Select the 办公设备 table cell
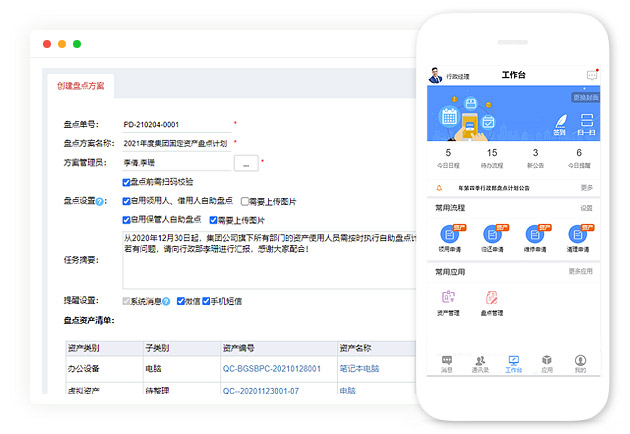This screenshot has height=434, width=630. coord(104,369)
